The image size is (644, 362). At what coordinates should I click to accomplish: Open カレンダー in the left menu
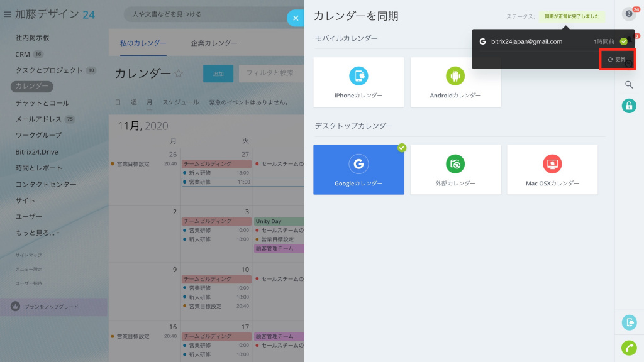click(31, 86)
